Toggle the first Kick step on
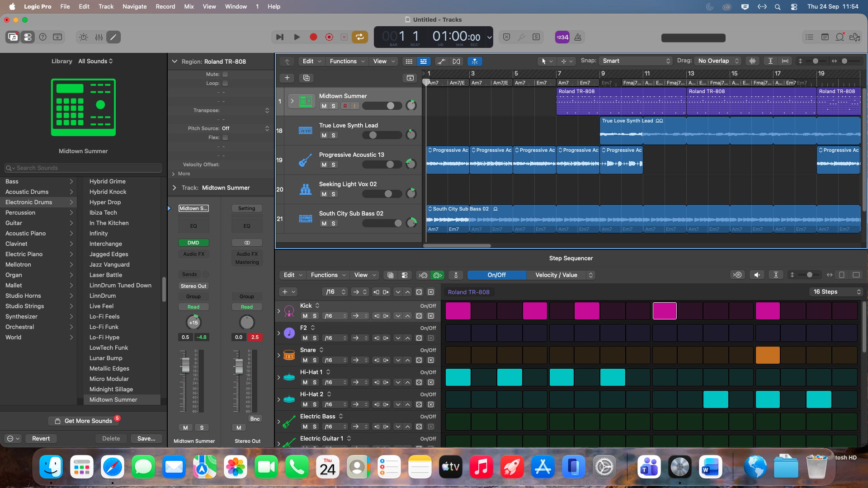This screenshot has height=488, width=868. pos(458,311)
